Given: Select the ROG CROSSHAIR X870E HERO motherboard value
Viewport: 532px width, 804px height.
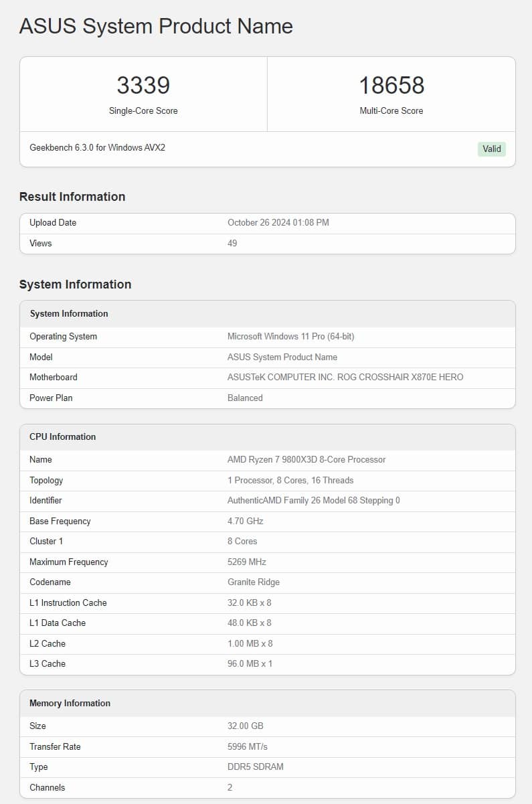Looking at the screenshot, I should [345, 377].
